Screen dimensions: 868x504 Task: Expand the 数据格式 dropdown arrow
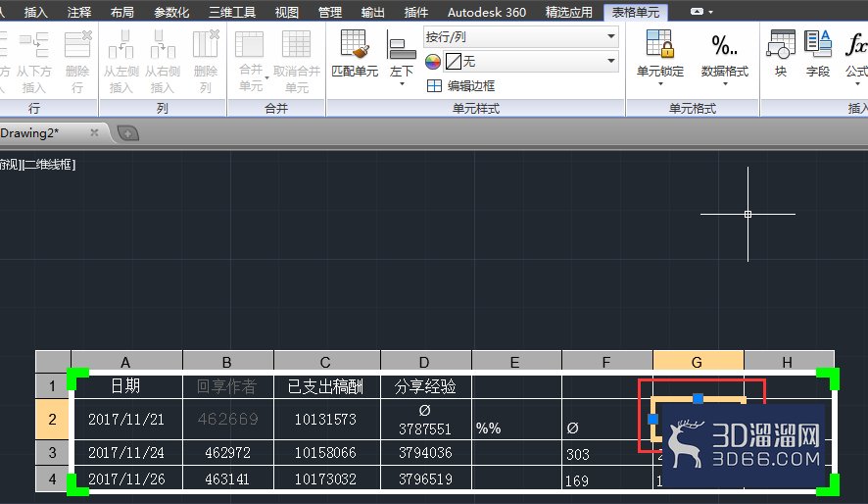[x=725, y=84]
